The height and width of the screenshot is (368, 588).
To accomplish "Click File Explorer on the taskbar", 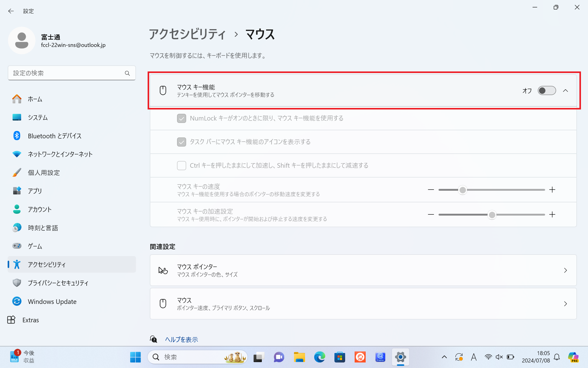I will 299,357.
